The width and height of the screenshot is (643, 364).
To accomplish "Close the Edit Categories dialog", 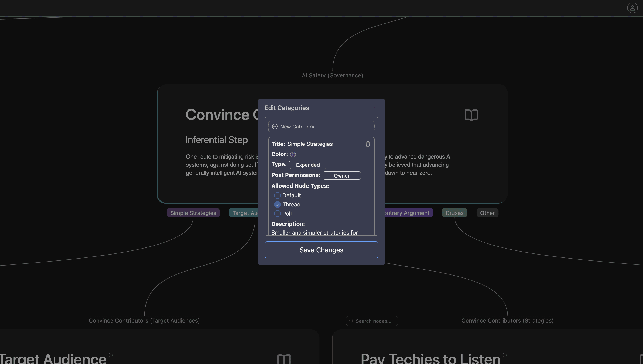I will (x=375, y=108).
